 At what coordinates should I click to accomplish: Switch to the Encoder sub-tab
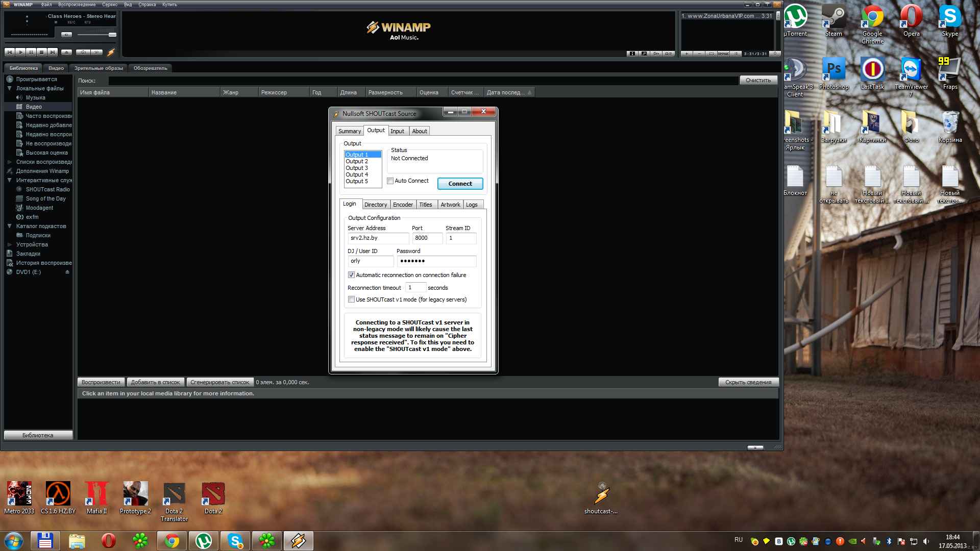click(x=403, y=205)
